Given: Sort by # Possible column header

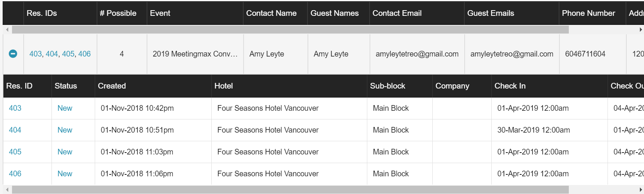Looking at the screenshot, I should 118,13.
